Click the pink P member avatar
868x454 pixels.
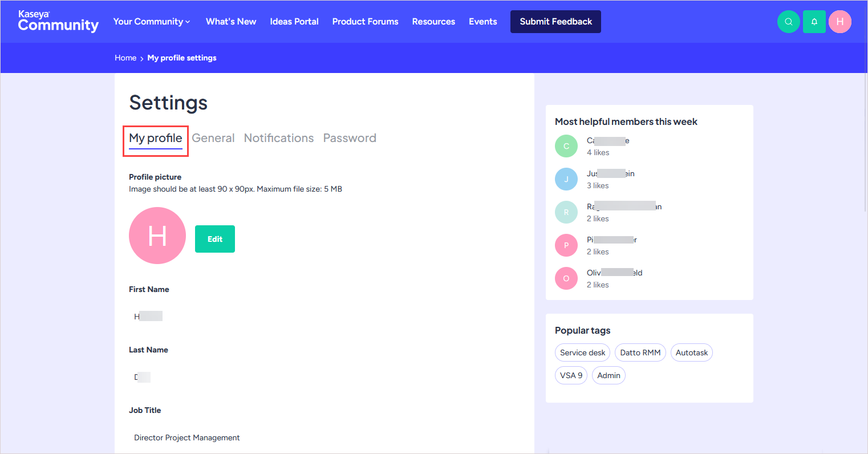[x=566, y=245]
